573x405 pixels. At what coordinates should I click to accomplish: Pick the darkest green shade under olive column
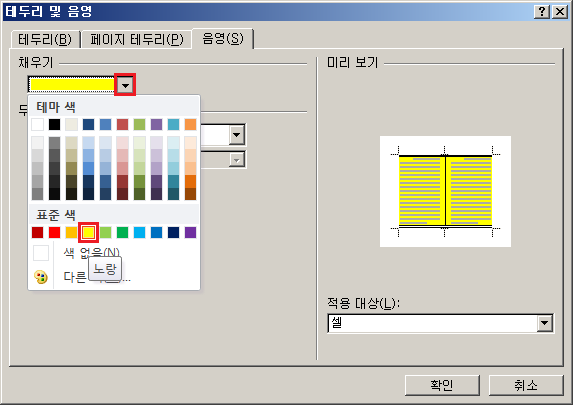[139, 194]
